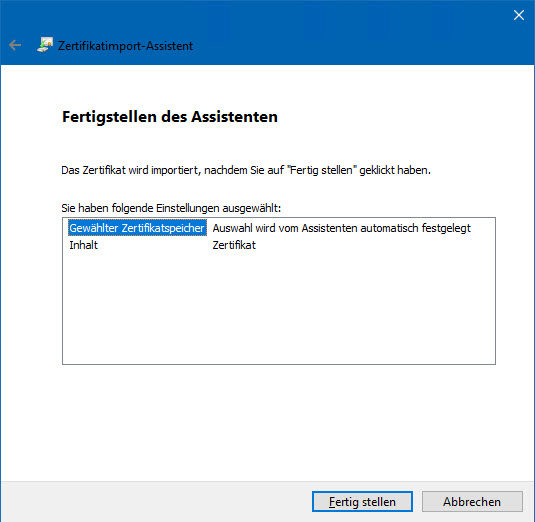Click quoted "Fertig stellen" inside the instruction sentence
Screen dimensions: 535x522
click(322, 170)
